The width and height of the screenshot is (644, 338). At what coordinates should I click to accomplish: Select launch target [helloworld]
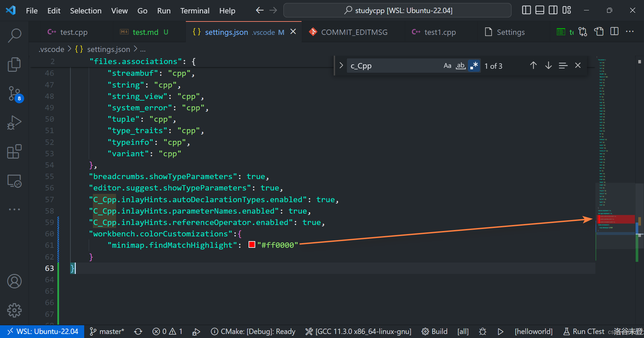(x=534, y=331)
